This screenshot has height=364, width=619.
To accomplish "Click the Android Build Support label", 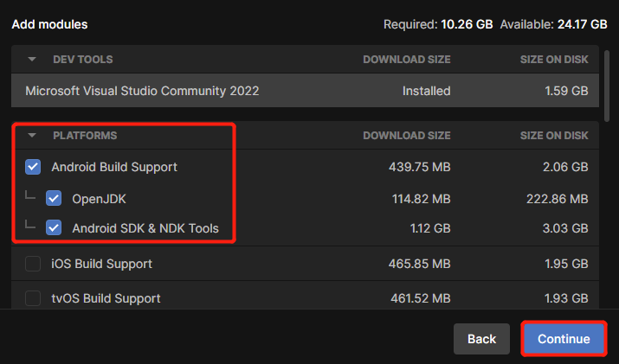I will (x=114, y=167).
